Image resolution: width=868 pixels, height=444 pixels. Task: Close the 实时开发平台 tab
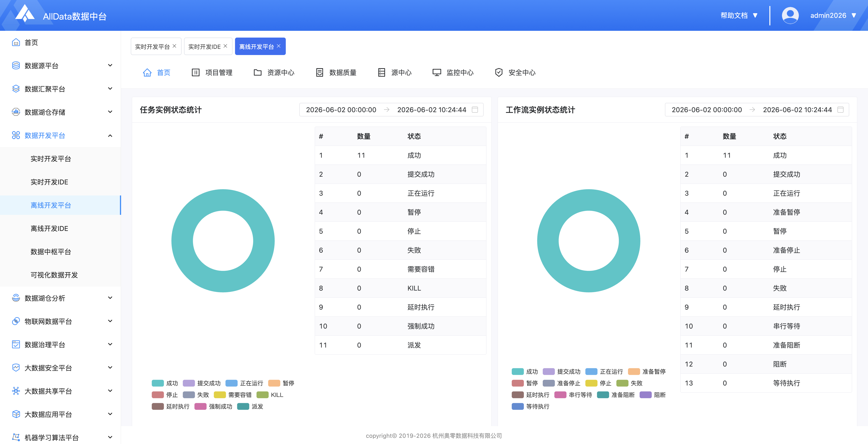[175, 46]
